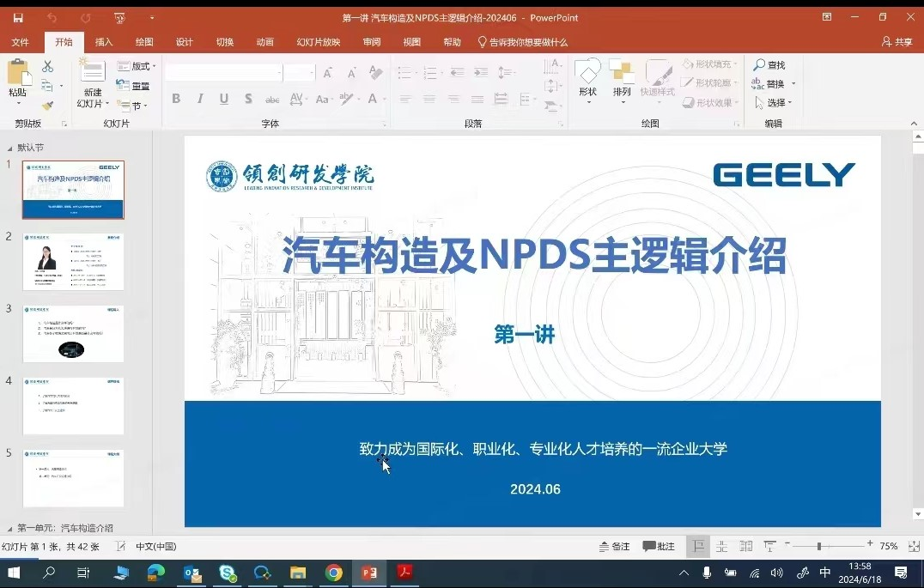
Task: Select slide 3 thumbnail
Action: (73, 334)
